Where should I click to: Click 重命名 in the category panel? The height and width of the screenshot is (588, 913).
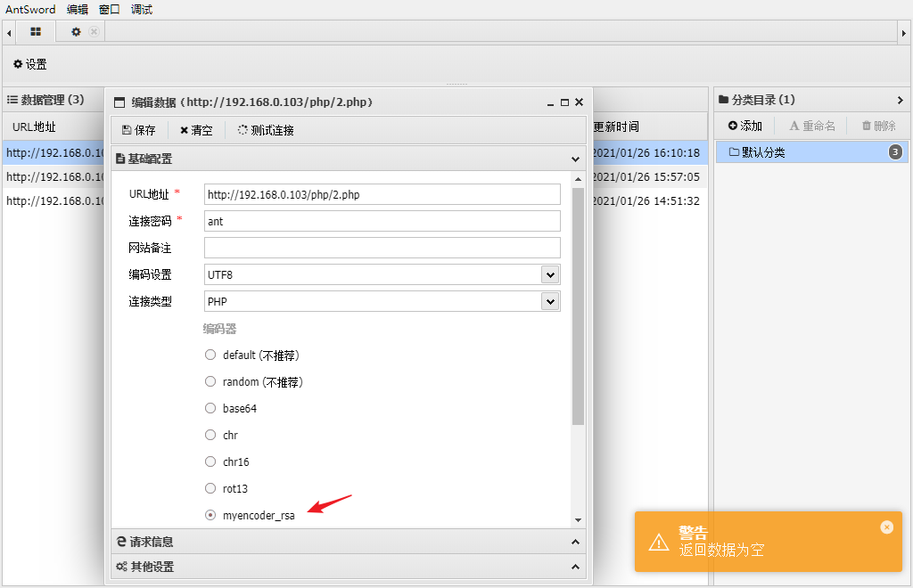(811, 126)
